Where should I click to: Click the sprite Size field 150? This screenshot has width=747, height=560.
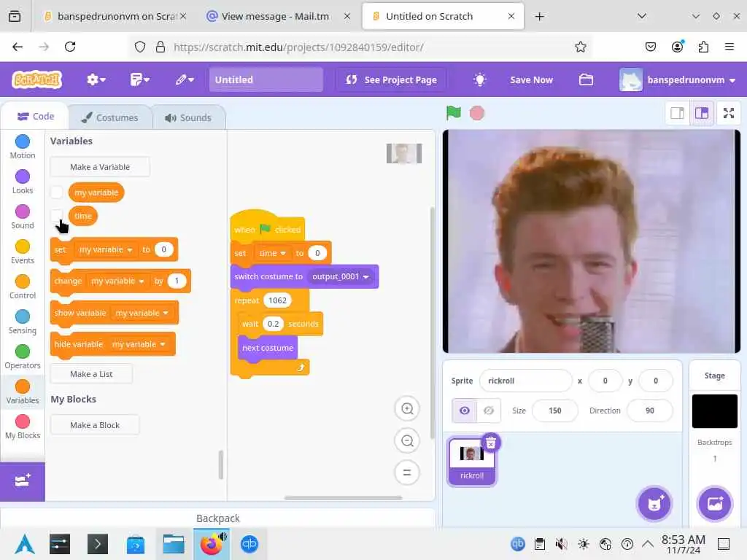click(x=554, y=411)
